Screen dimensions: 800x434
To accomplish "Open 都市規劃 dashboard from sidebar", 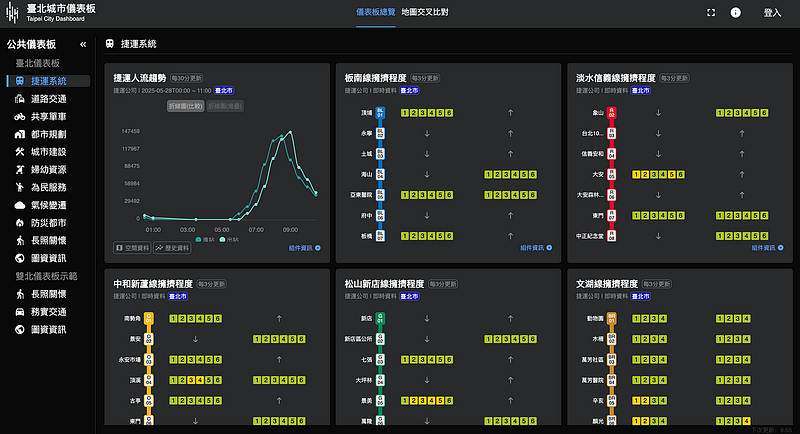I will [49, 134].
